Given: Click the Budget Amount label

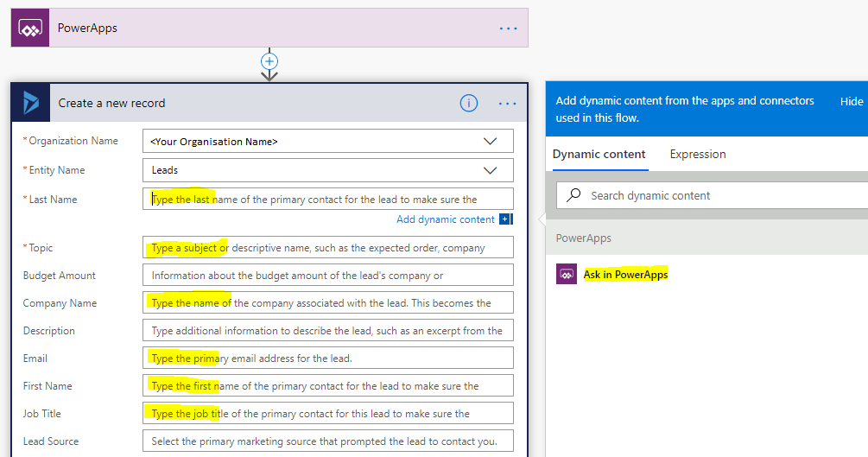Looking at the screenshot, I should pos(60,276).
